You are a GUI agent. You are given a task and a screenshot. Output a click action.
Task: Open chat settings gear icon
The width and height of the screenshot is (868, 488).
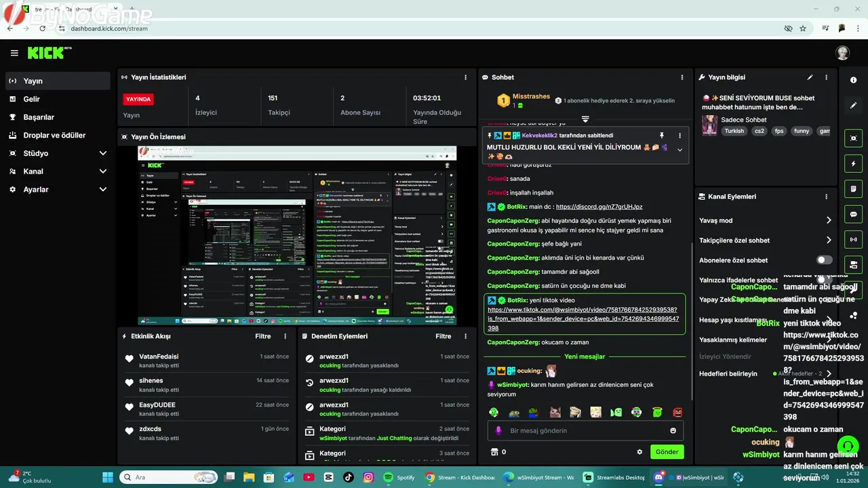(x=639, y=451)
